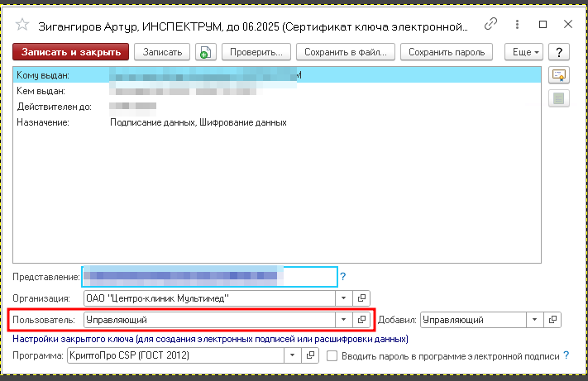Select the 'Кому выдан' row

(x=277, y=75)
